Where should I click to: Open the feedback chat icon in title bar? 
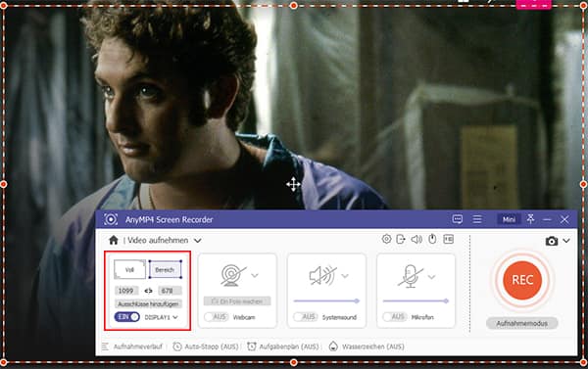tap(457, 219)
